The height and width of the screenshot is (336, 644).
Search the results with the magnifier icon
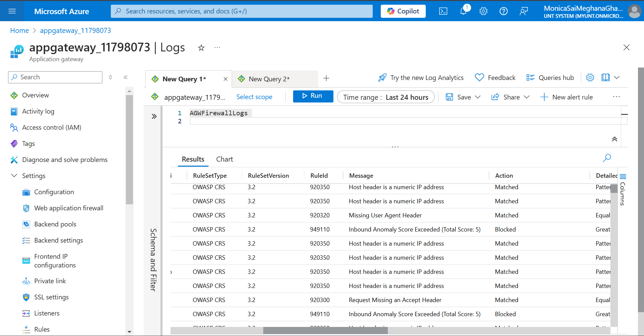coord(607,158)
